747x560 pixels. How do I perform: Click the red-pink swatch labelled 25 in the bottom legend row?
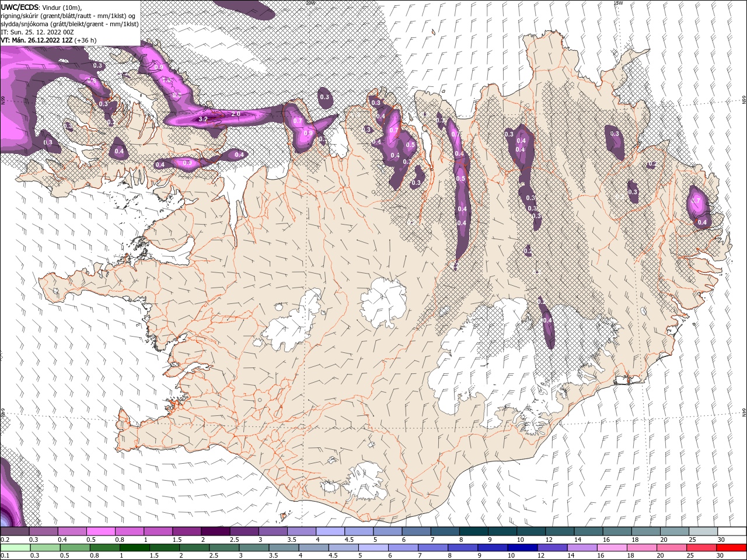point(702,548)
